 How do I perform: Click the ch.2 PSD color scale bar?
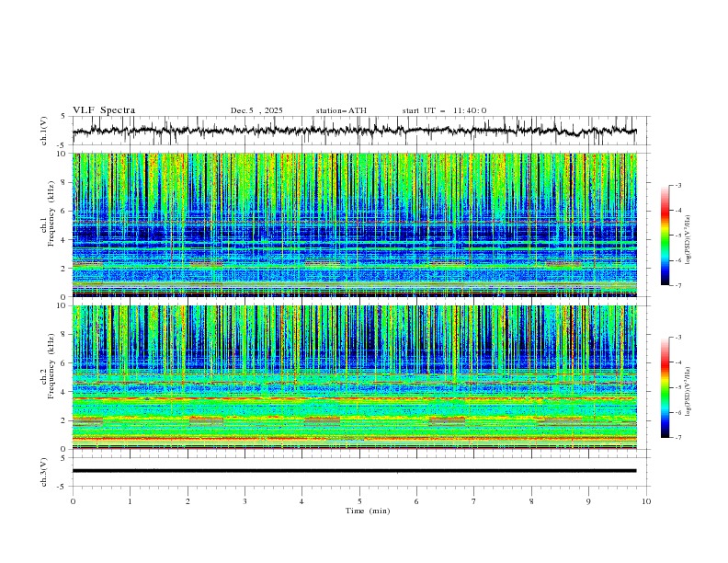pos(665,387)
